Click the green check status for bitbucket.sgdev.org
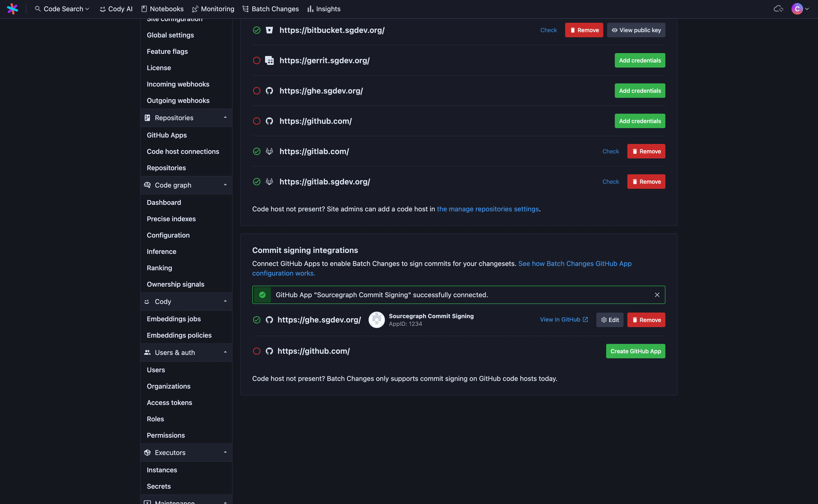This screenshot has width=818, height=504. pyautogui.click(x=256, y=30)
